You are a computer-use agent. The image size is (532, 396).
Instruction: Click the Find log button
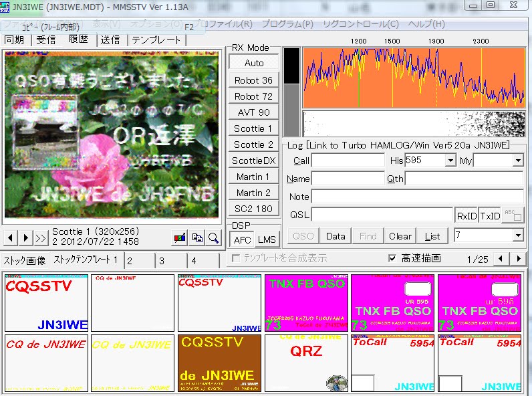[368, 236]
